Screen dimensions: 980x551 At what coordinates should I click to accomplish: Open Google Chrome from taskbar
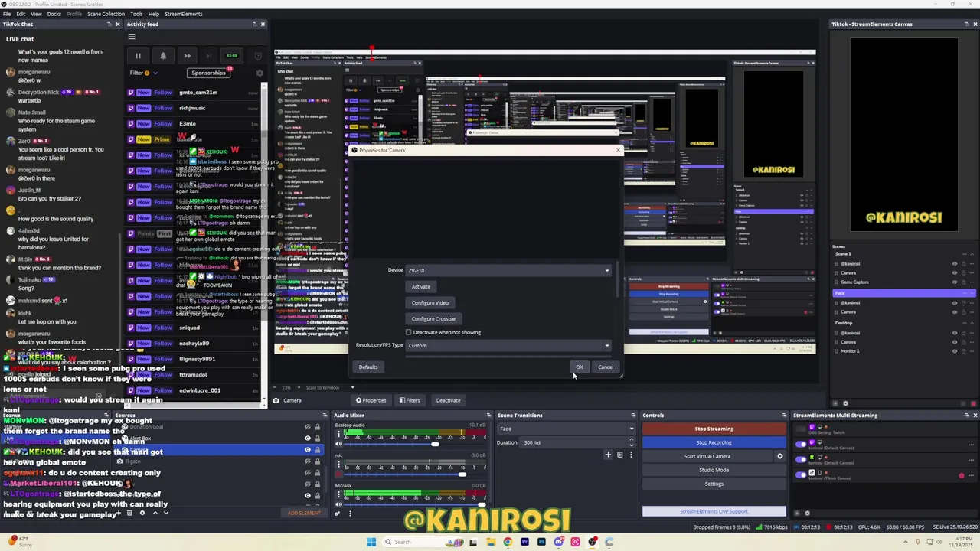pos(508,542)
